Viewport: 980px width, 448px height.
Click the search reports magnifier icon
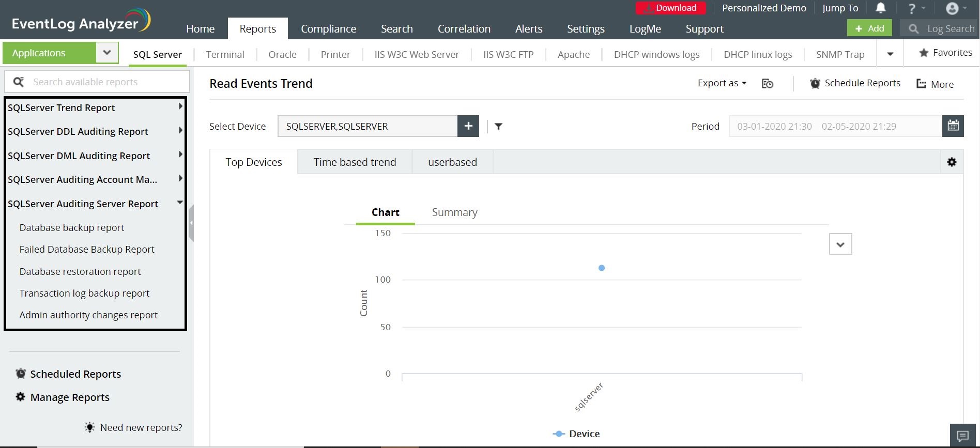[x=19, y=82]
